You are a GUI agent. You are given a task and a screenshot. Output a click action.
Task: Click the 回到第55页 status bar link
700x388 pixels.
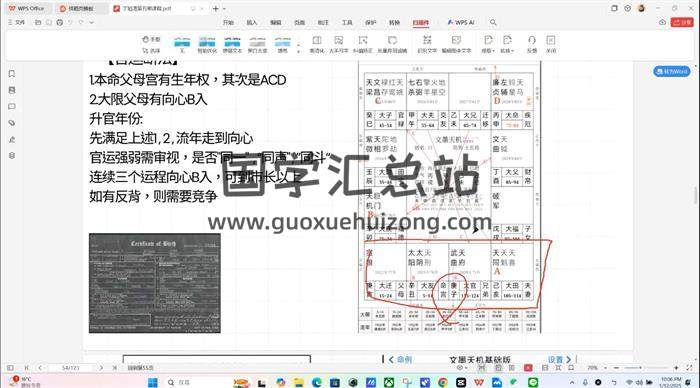pos(141,368)
